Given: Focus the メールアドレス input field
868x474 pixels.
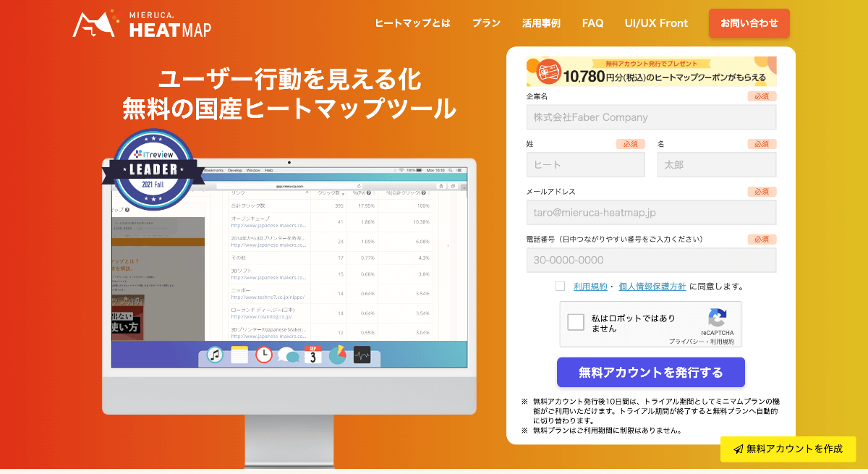Looking at the screenshot, I should [651, 212].
